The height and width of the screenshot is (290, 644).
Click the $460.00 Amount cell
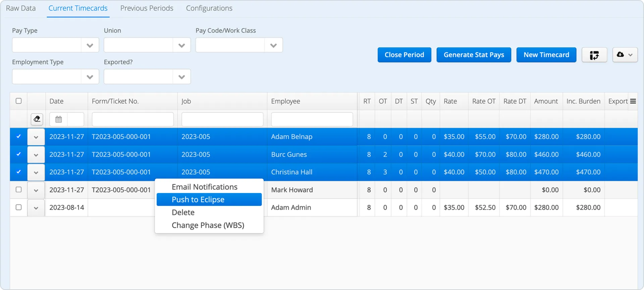click(x=546, y=154)
